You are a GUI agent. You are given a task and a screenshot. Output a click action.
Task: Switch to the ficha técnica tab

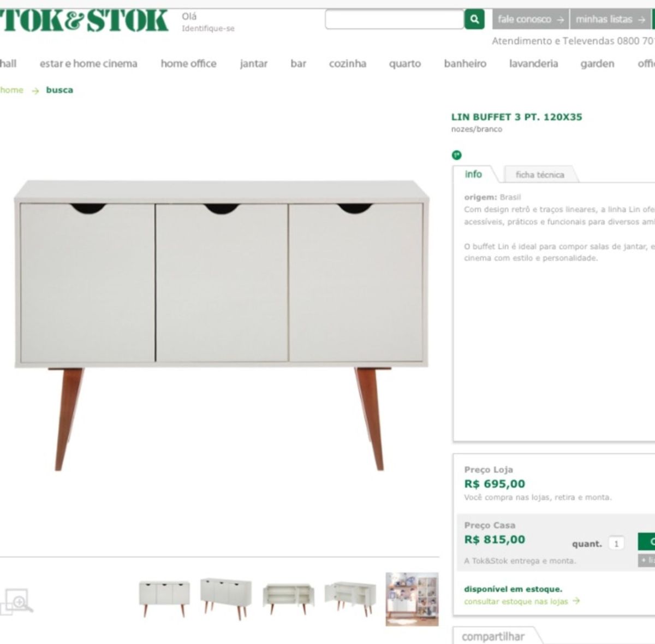pyautogui.click(x=539, y=175)
